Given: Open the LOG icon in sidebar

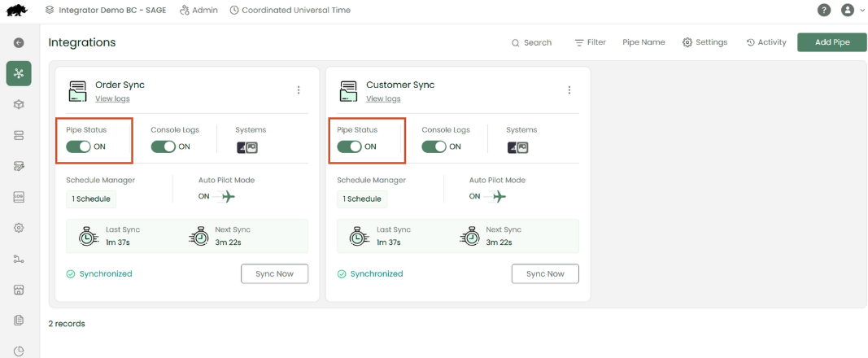Looking at the screenshot, I should (x=19, y=197).
